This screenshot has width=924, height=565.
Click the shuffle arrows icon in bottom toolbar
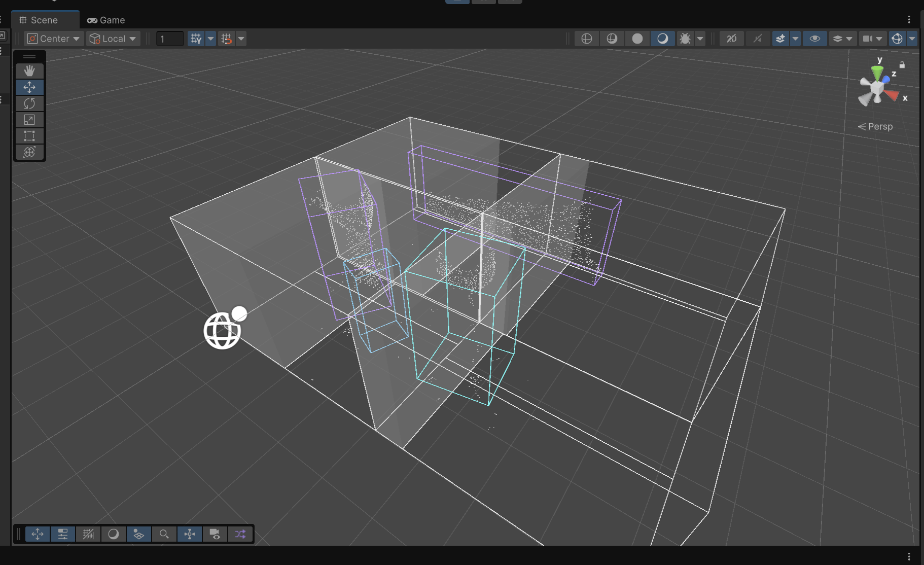point(240,534)
